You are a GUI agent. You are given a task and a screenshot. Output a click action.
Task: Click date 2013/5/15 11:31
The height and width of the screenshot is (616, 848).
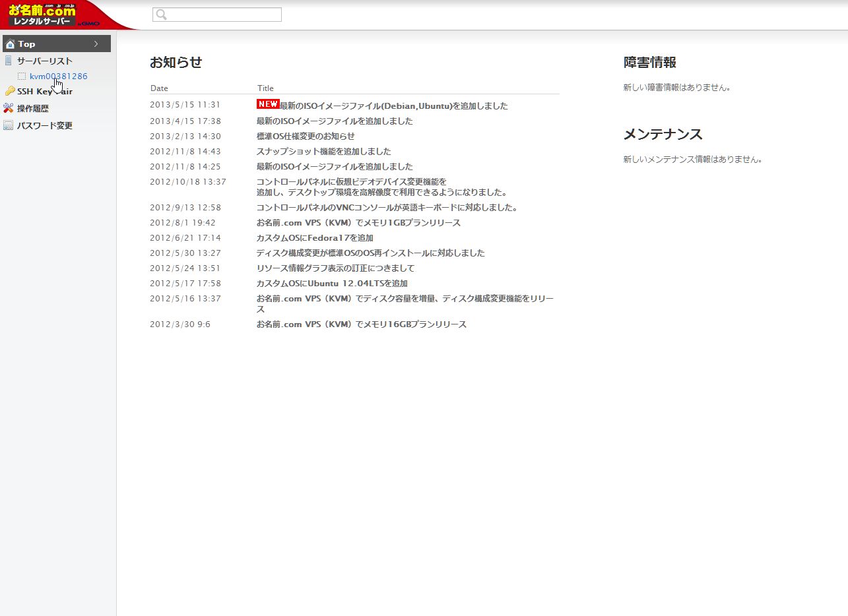point(185,105)
